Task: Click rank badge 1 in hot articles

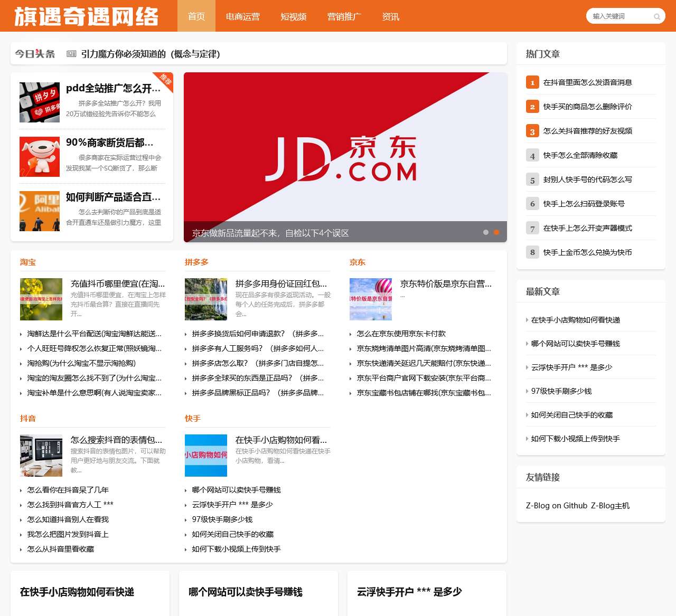Action: pyautogui.click(x=532, y=82)
